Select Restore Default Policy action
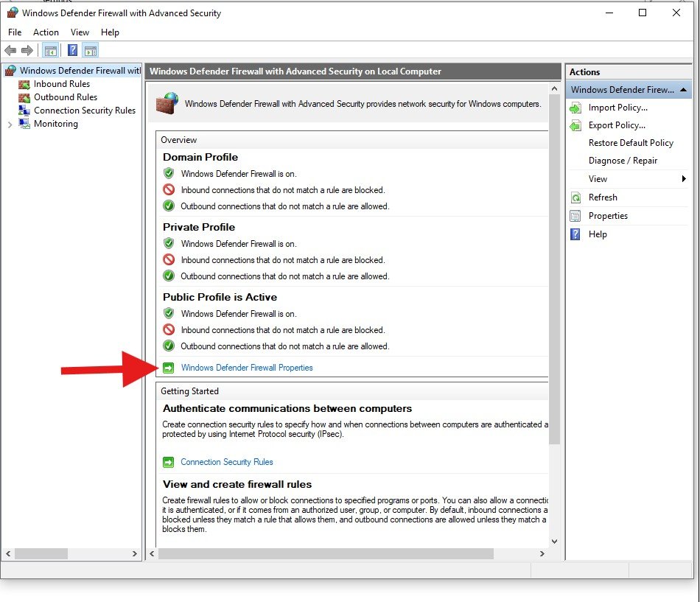Viewport: 700px width, 602px height. [631, 143]
